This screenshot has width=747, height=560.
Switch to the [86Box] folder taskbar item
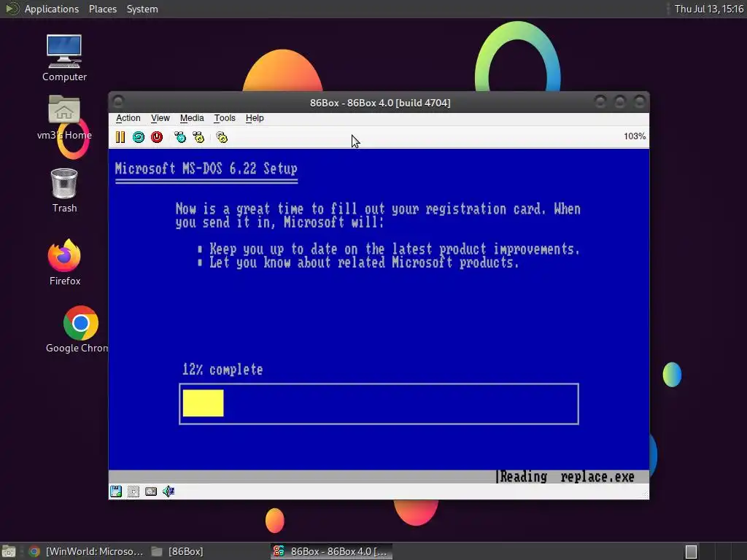point(177,551)
